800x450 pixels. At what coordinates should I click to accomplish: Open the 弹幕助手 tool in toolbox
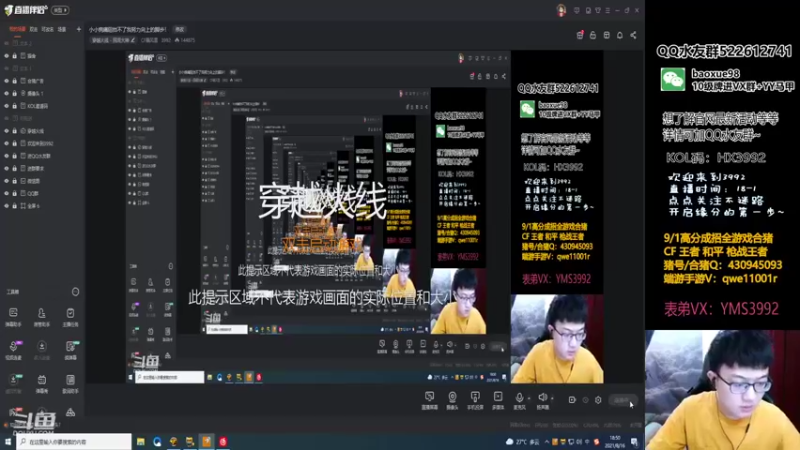click(13, 317)
